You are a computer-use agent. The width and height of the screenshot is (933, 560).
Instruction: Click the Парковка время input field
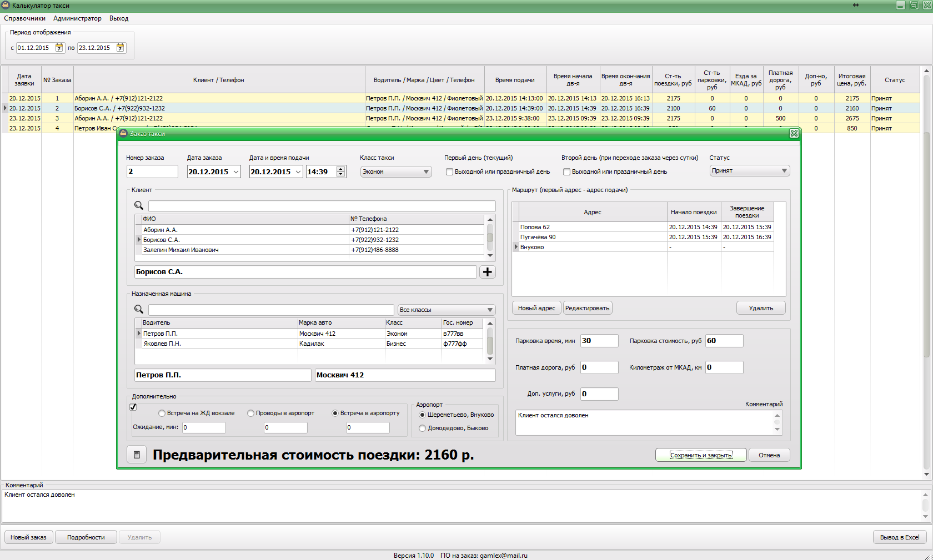tap(599, 341)
